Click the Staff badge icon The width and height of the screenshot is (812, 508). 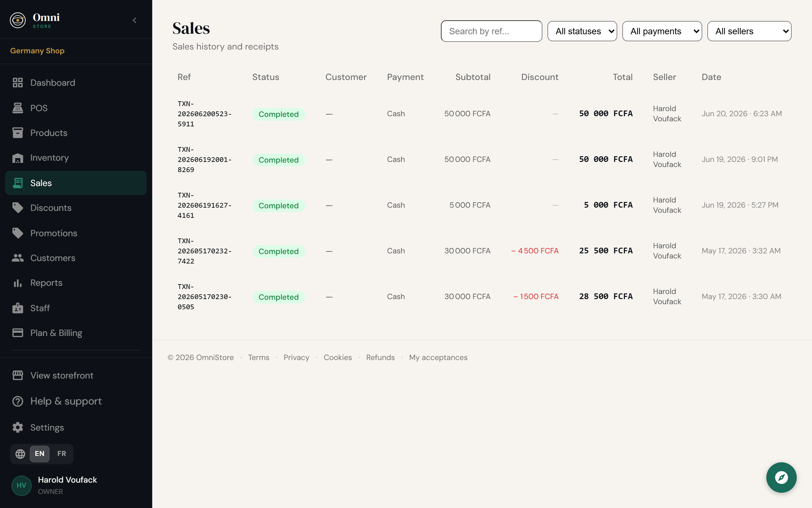click(x=18, y=308)
